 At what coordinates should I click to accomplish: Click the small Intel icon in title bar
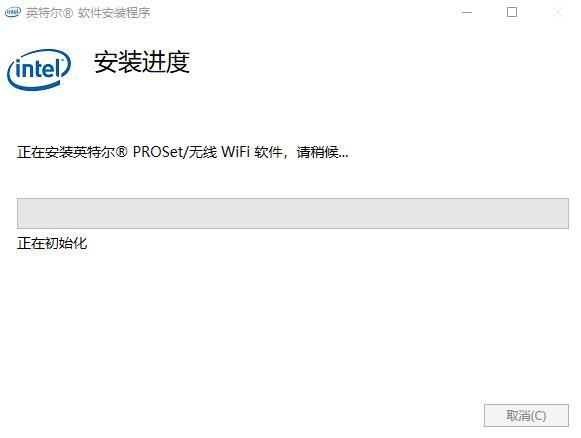click(13, 12)
